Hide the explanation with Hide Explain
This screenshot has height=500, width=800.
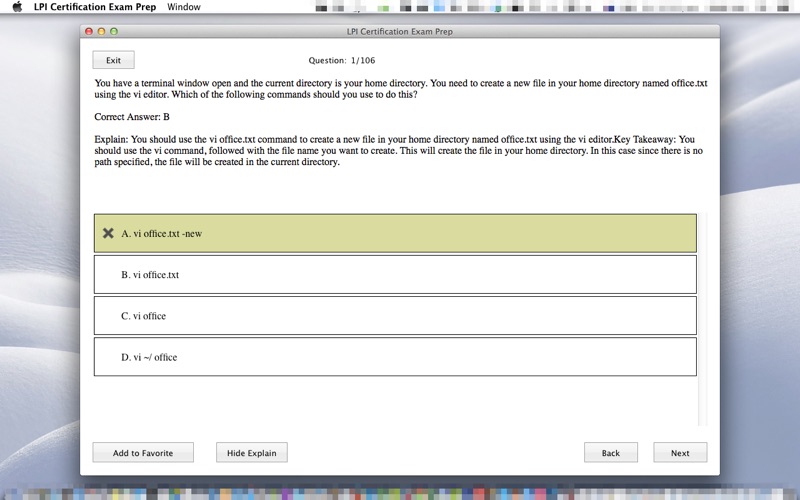click(252, 453)
